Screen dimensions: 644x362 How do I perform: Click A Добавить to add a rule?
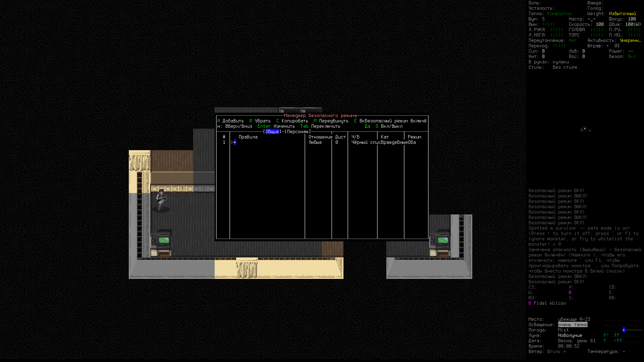pyautogui.click(x=231, y=121)
